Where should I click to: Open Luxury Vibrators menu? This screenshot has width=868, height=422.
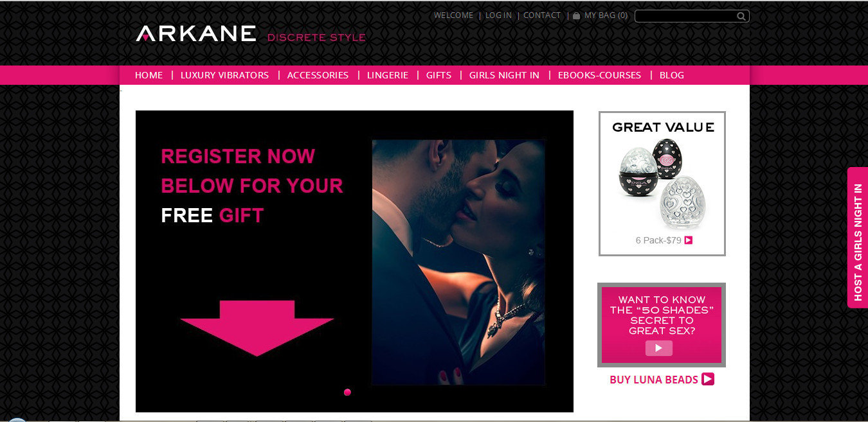pos(224,75)
